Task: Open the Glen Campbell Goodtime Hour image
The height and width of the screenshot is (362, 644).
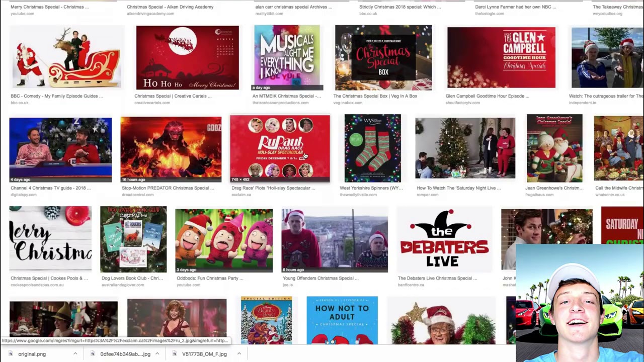Action: click(x=501, y=58)
